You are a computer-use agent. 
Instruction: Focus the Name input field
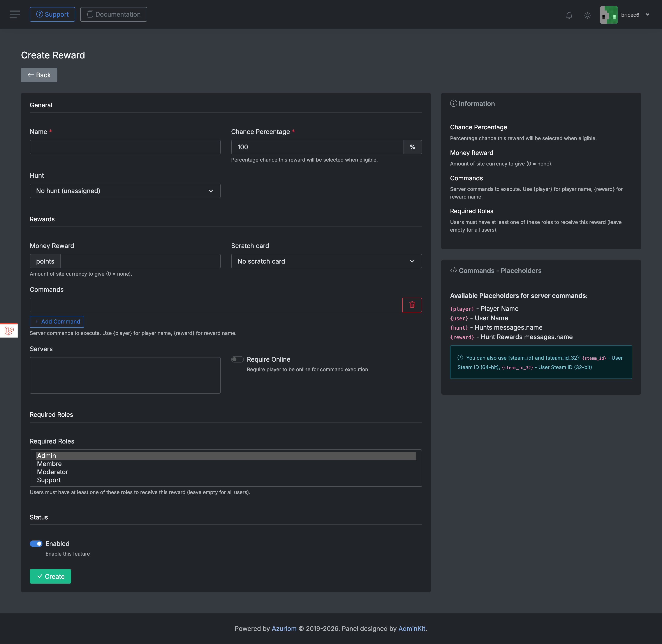[125, 147]
